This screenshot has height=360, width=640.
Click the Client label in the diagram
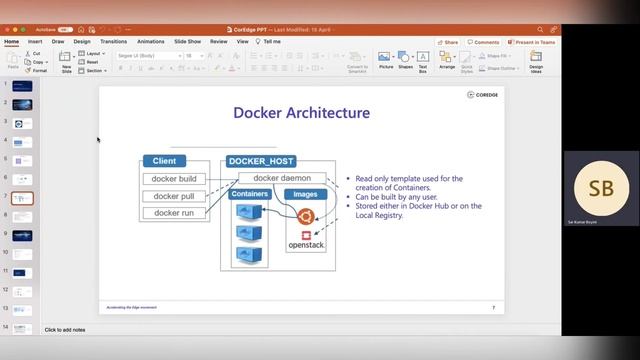(164, 161)
